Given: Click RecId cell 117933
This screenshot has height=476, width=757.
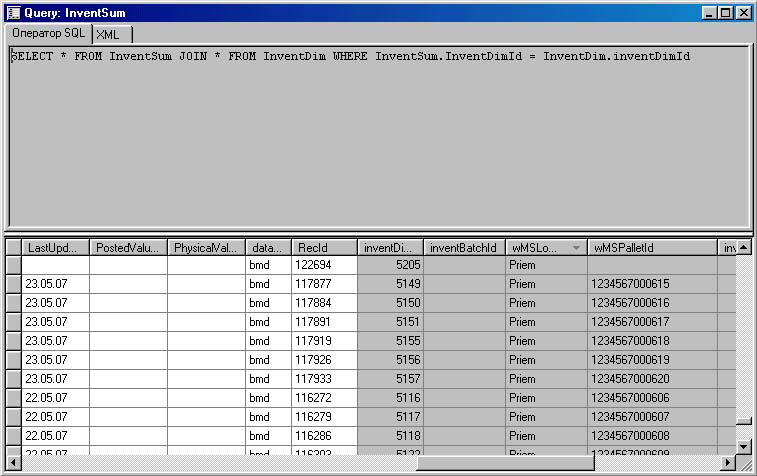Looking at the screenshot, I should pos(324,378).
